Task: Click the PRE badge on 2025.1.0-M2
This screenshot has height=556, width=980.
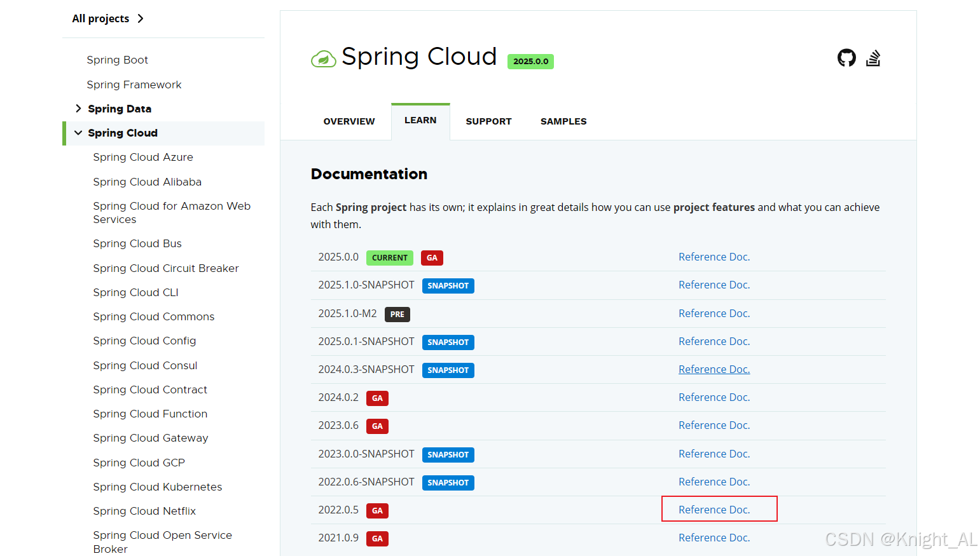Action: [x=397, y=315]
